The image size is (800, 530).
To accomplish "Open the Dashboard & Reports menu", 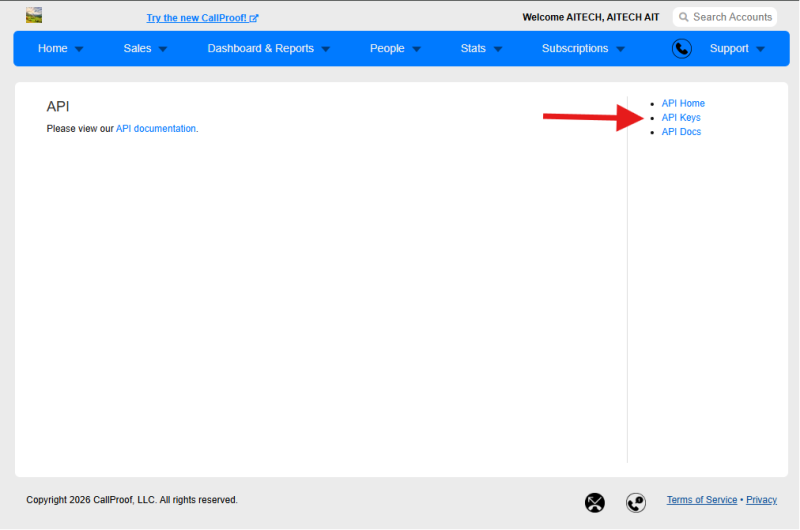I will click(x=260, y=48).
